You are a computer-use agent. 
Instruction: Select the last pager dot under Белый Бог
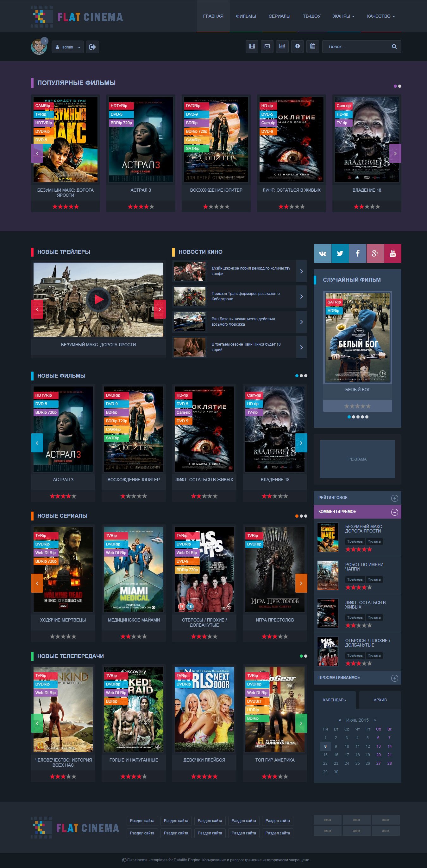point(367,417)
